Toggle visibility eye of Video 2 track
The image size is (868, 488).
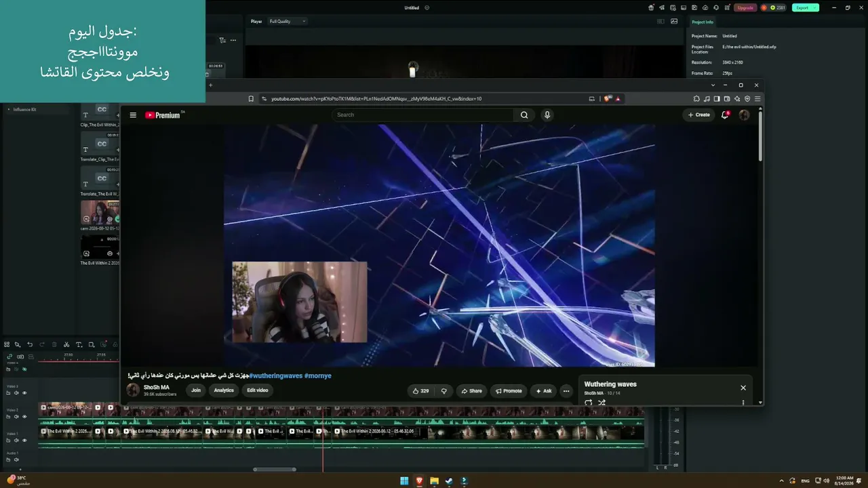[24, 417]
